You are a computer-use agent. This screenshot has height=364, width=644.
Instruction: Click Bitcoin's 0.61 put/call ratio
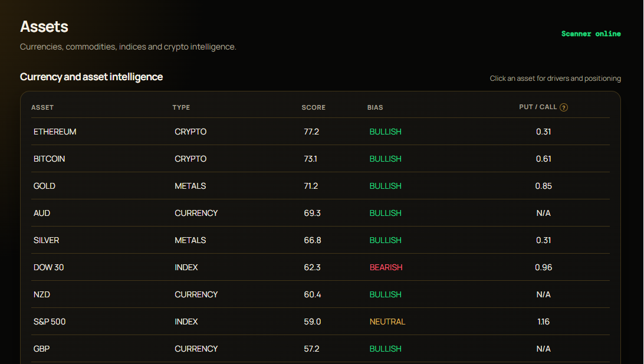point(543,159)
